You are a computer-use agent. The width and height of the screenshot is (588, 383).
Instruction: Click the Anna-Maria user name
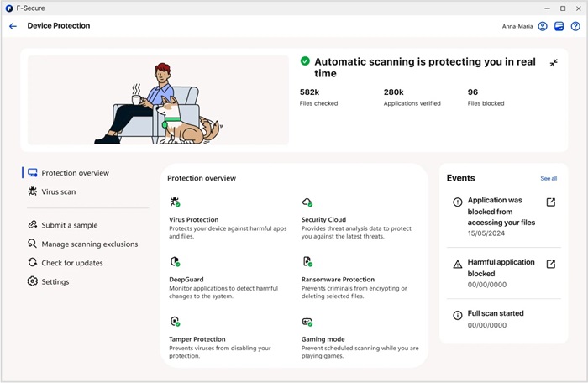click(x=517, y=26)
